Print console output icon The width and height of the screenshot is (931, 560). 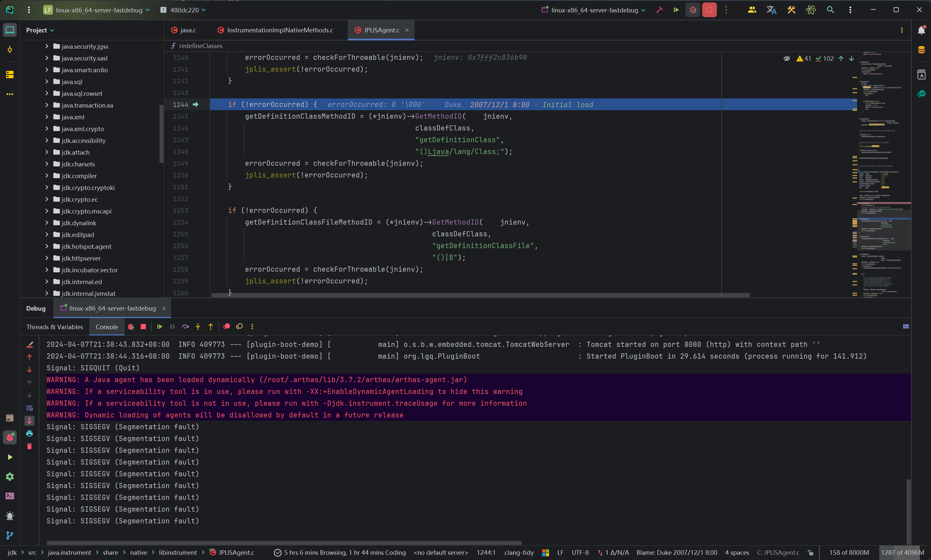(x=29, y=433)
